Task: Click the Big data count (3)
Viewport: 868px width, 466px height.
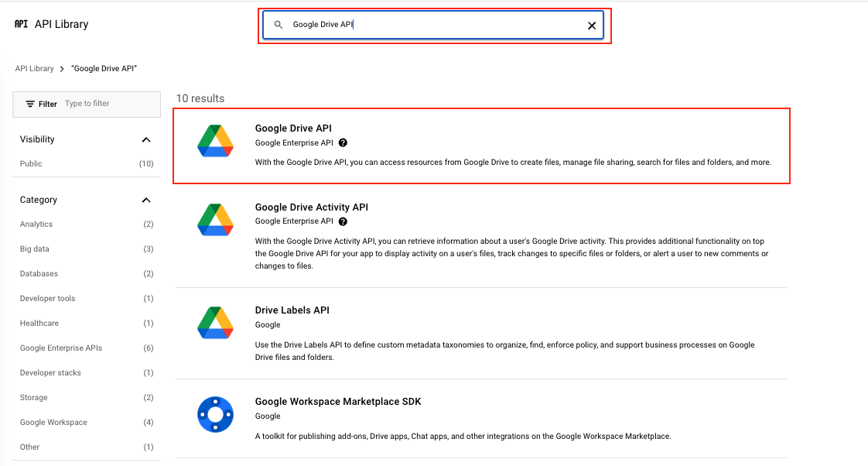Action: point(149,248)
